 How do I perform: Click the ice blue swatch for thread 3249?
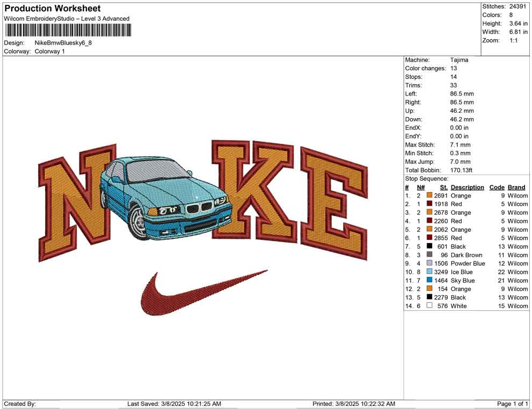[x=429, y=272]
